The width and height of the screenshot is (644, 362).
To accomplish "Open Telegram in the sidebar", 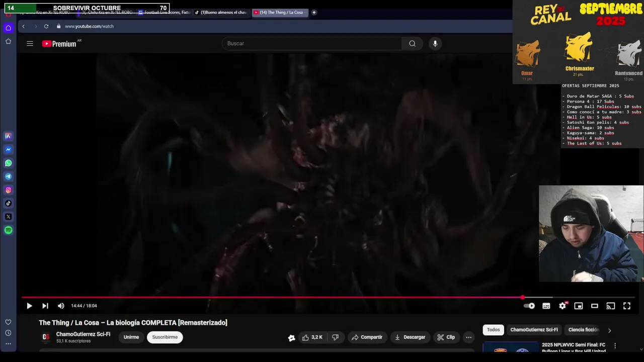I will (8, 176).
